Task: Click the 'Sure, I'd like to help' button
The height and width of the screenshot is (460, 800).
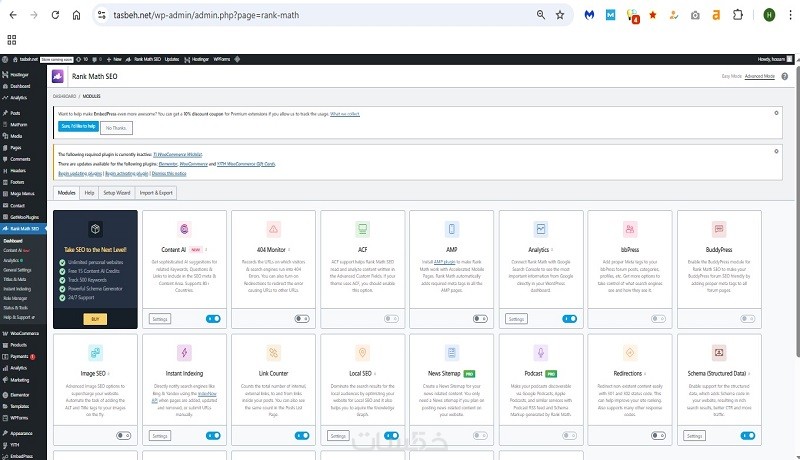Action: pos(78,126)
